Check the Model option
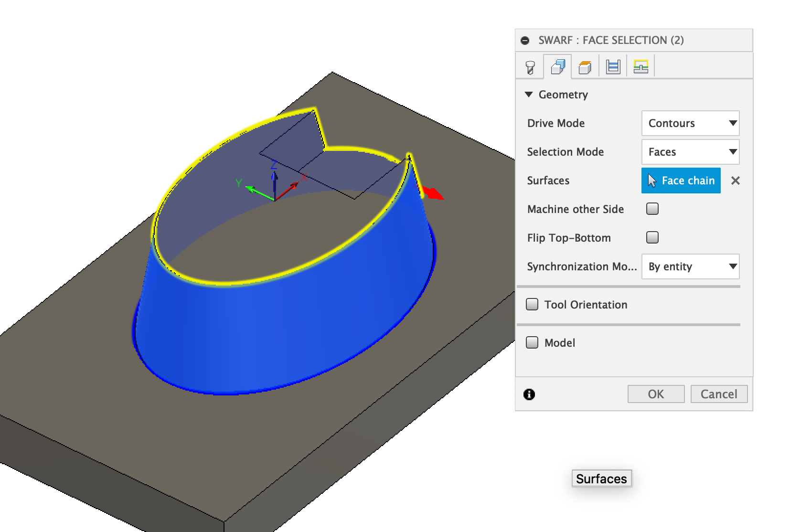This screenshot has height=532, width=790. [532, 342]
